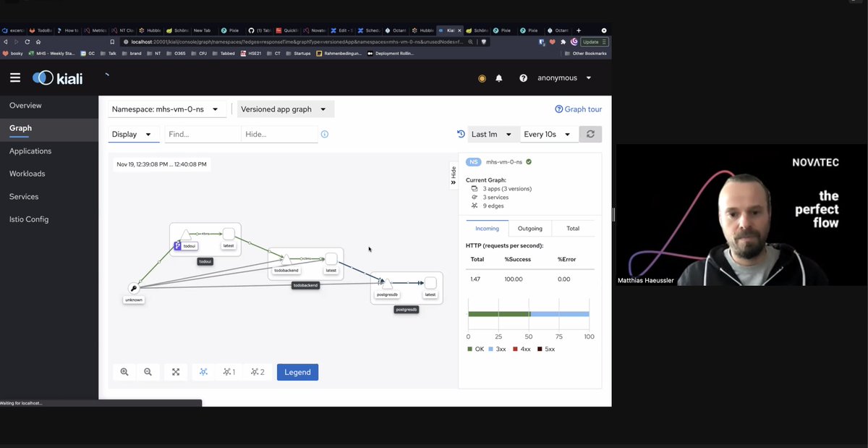Click the find/hide info help icon
Viewport: 868px width, 448px height.
click(325, 135)
